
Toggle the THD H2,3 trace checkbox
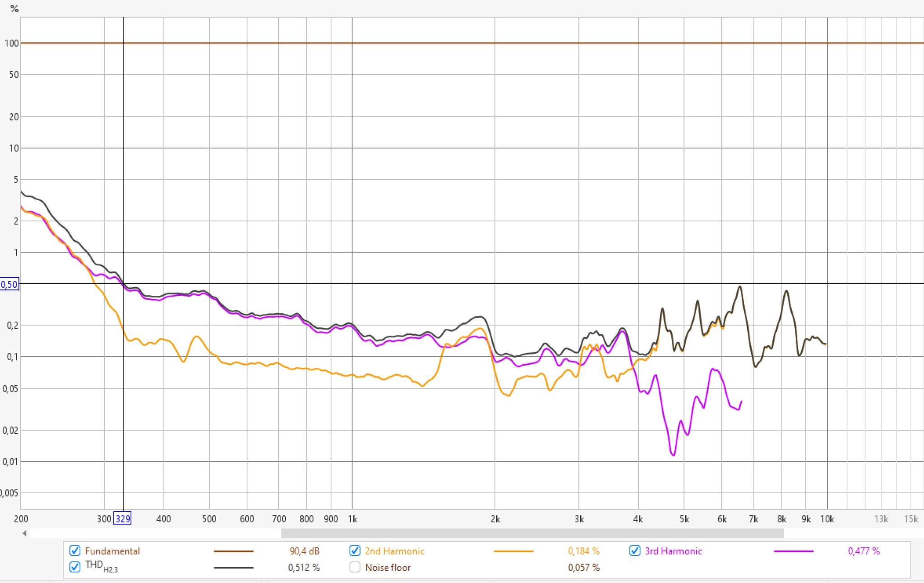point(75,567)
